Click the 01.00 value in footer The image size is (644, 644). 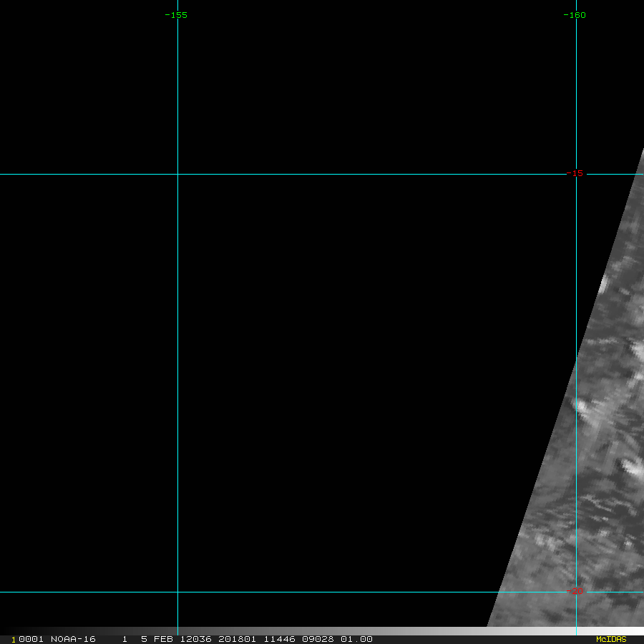click(356, 639)
